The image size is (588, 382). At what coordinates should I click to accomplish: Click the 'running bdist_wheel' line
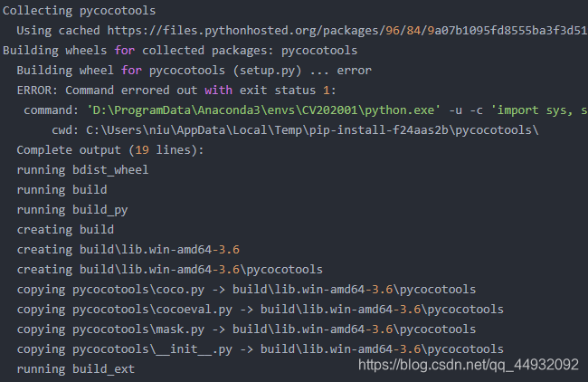point(82,169)
